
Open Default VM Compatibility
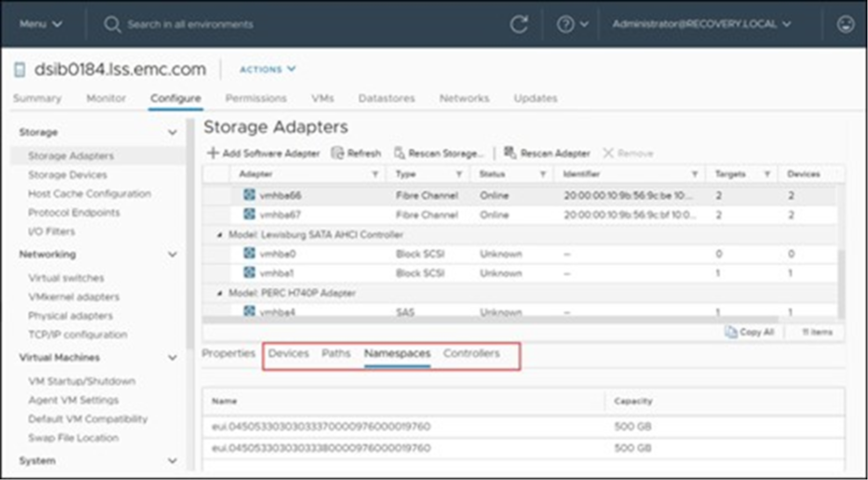coord(88,419)
